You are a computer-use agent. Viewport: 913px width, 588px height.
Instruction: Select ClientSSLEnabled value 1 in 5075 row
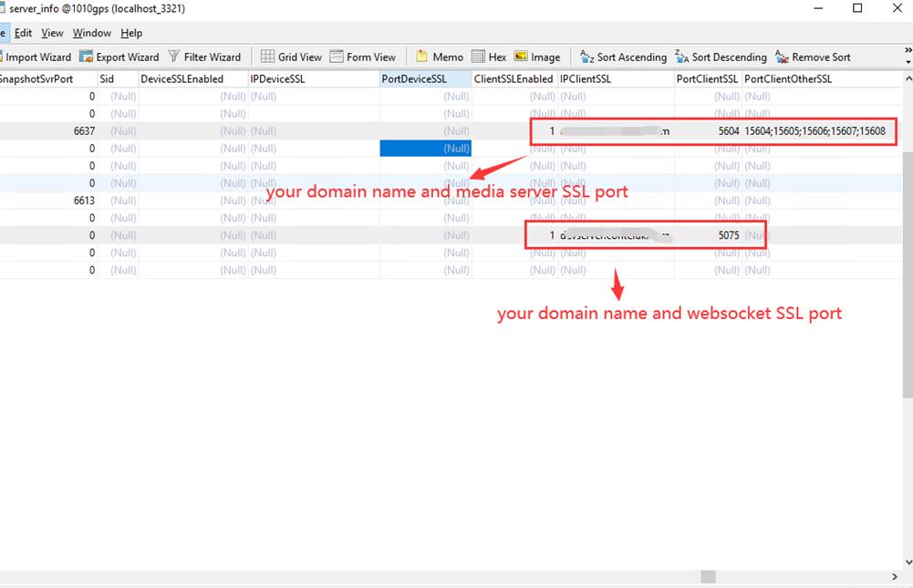point(514,235)
